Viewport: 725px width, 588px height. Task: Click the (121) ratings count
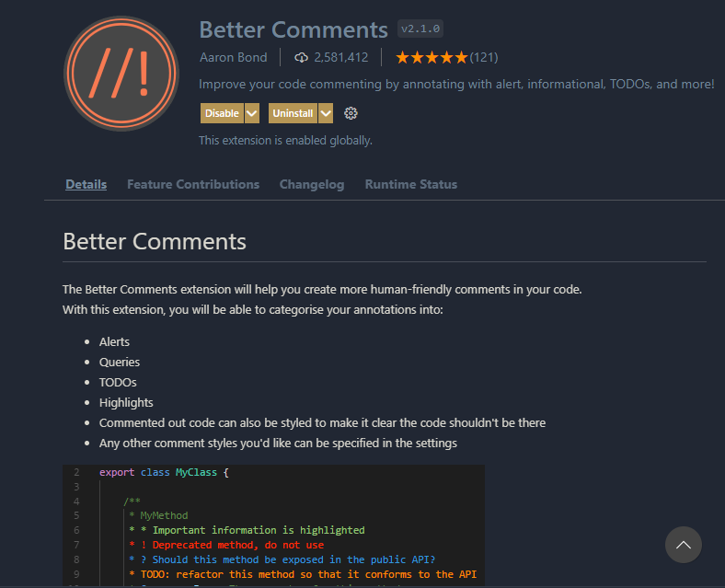484,57
